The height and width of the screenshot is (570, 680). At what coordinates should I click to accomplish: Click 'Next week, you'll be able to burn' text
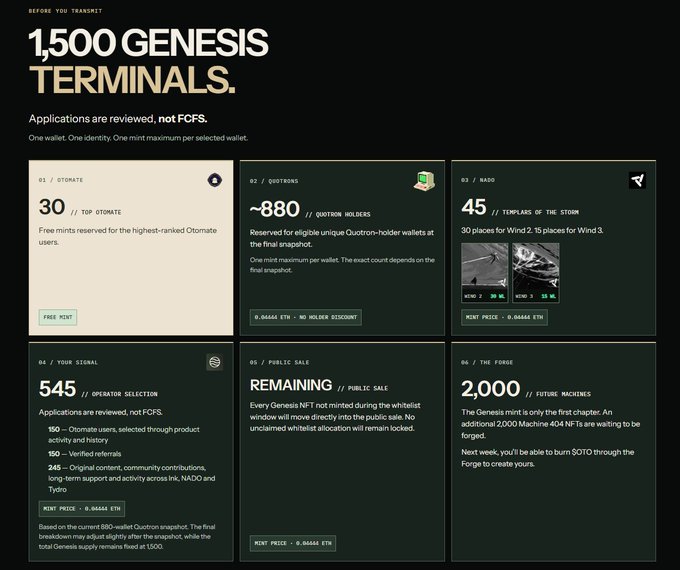(547, 458)
